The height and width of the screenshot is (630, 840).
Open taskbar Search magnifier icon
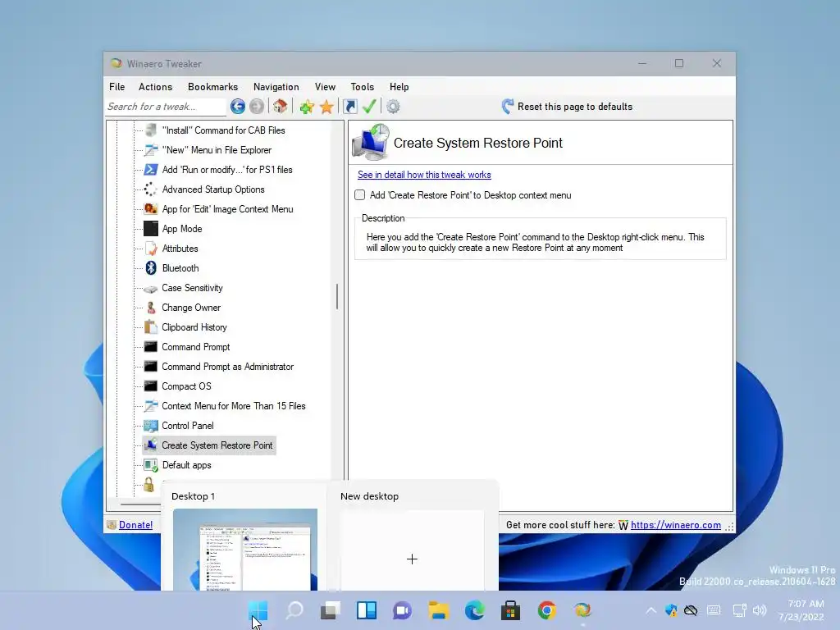click(294, 610)
